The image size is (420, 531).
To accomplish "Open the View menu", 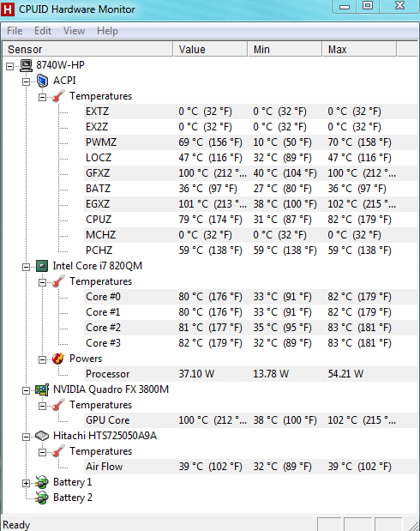I will coord(74,31).
